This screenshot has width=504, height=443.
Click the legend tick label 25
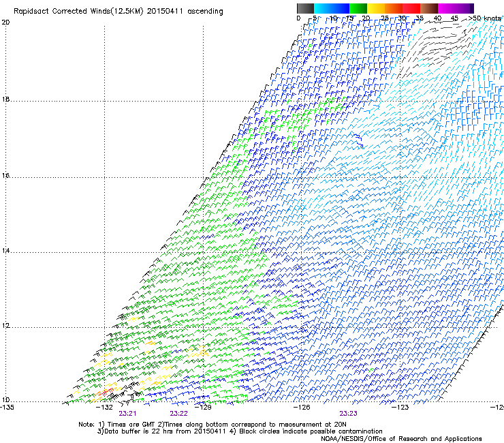(x=384, y=18)
